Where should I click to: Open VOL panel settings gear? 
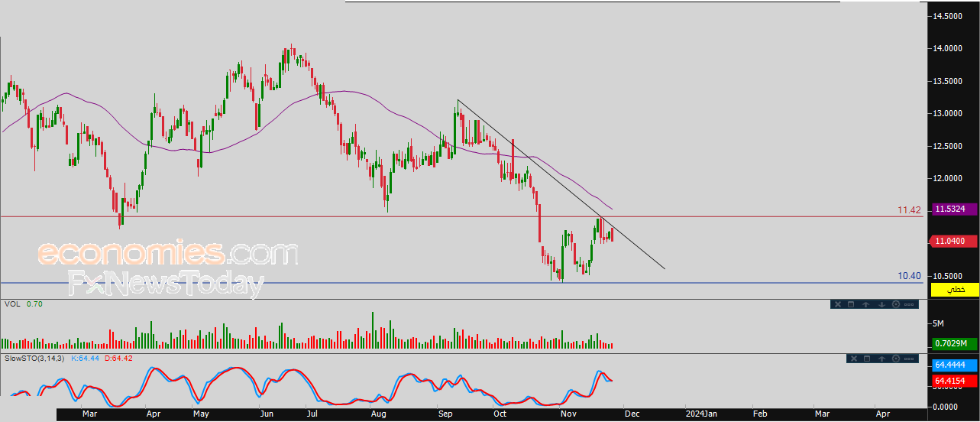[x=895, y=304]
